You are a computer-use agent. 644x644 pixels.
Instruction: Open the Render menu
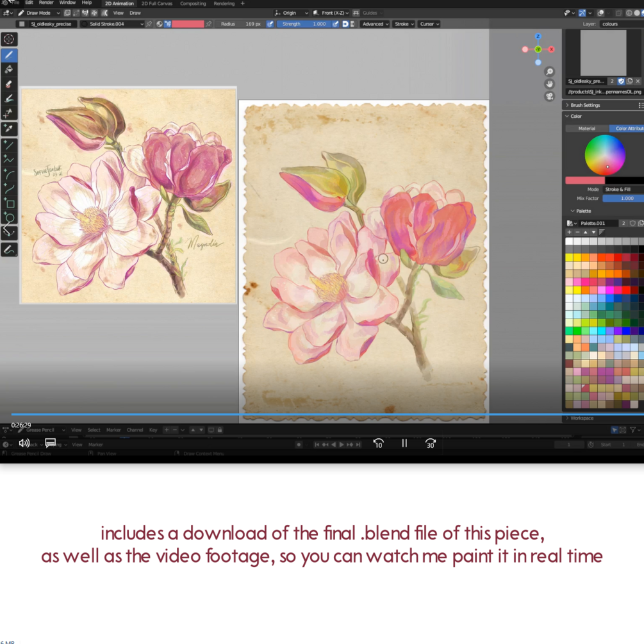[46, 3]
